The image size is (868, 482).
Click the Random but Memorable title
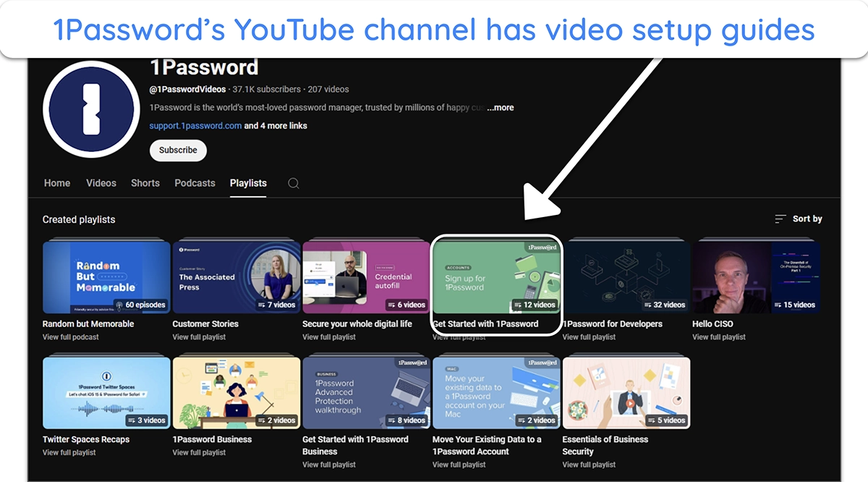pos(88,324)
